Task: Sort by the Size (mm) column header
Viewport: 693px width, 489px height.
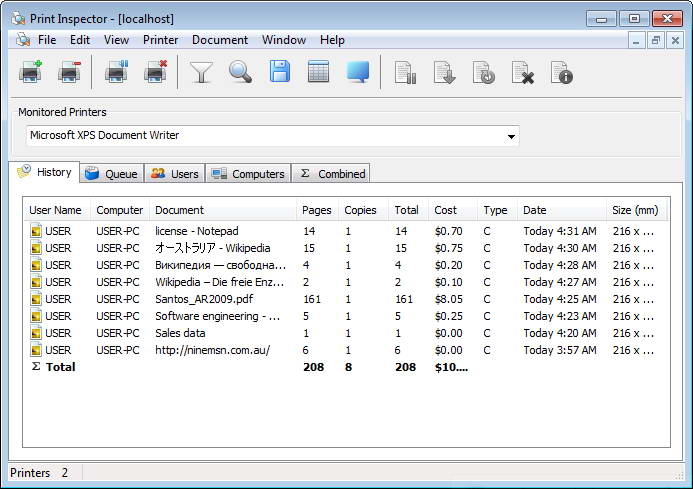Action: 635,210
